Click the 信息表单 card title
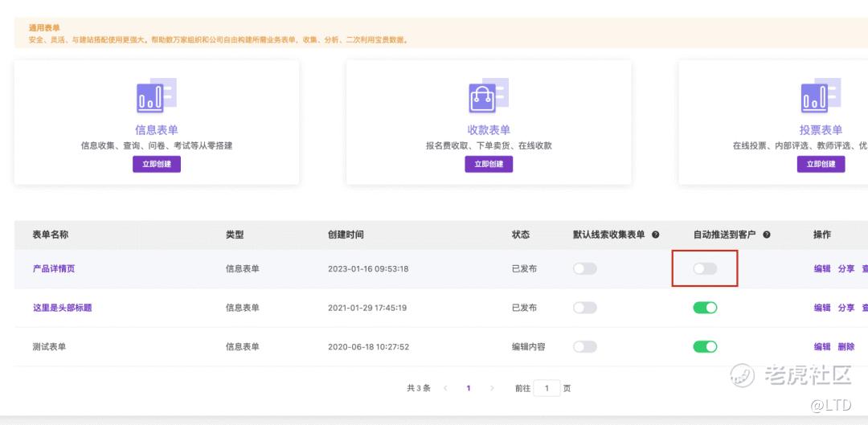 tap(157, 130)
